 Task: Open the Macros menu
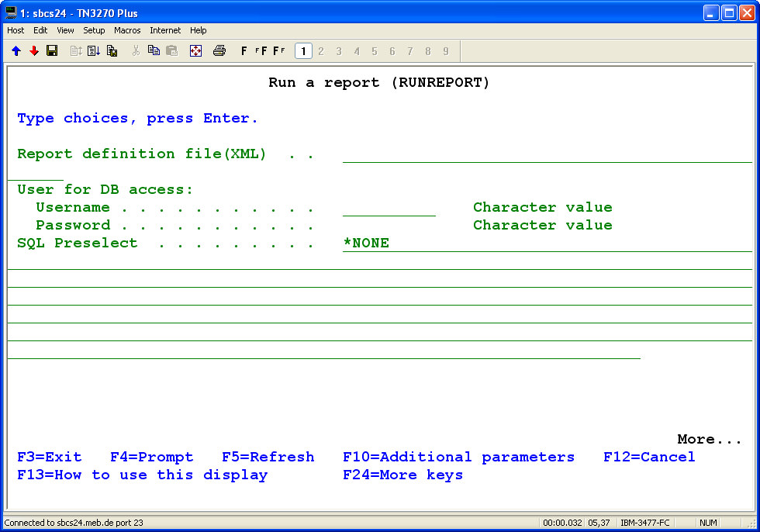pos(127,30)
